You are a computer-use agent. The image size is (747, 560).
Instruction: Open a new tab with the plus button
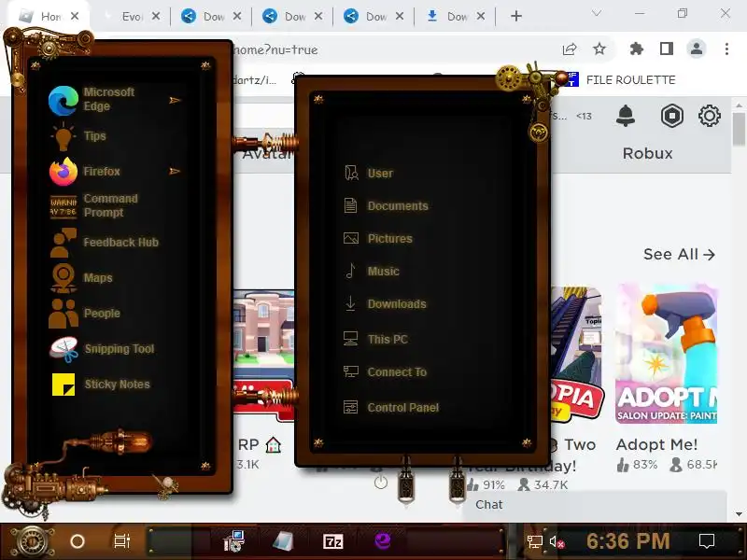[516, 16]
